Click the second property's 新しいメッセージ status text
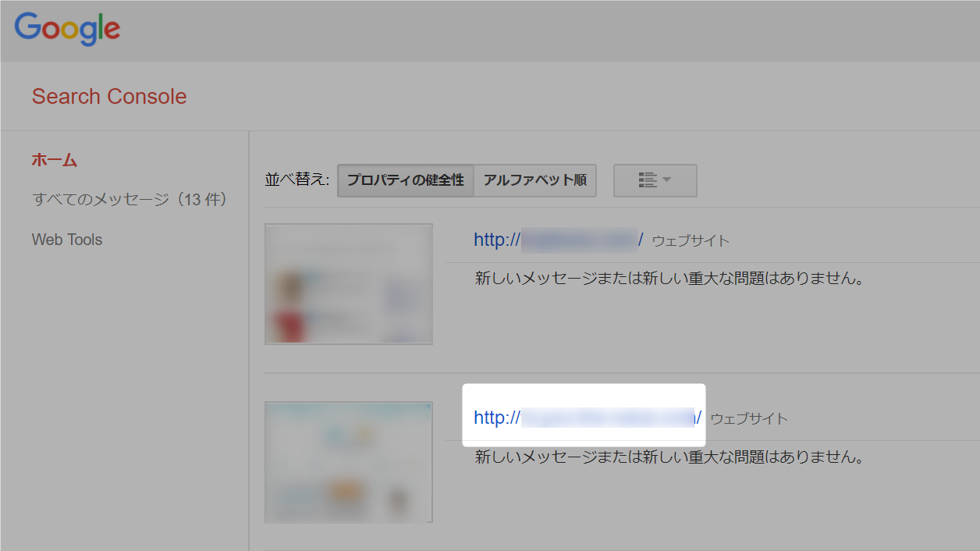 (669, 457)
